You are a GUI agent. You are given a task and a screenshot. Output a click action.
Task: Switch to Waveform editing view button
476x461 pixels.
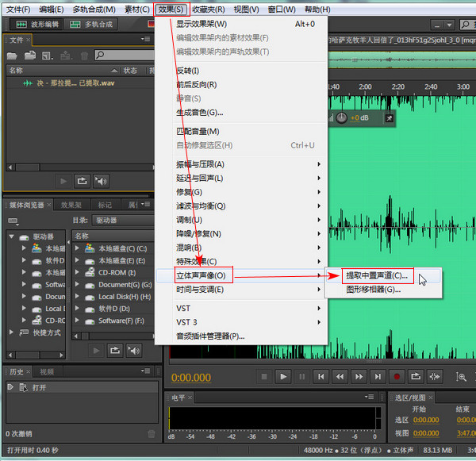36,25
